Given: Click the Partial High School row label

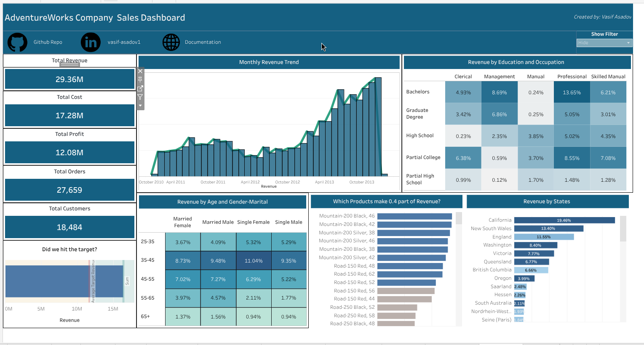Looking at the screenshot, I should pyautogui.click(x=420, y=179).
